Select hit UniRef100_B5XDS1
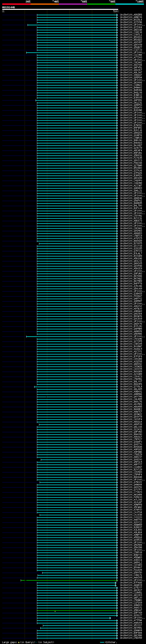 pyautogui.click(x=131, y=37)
